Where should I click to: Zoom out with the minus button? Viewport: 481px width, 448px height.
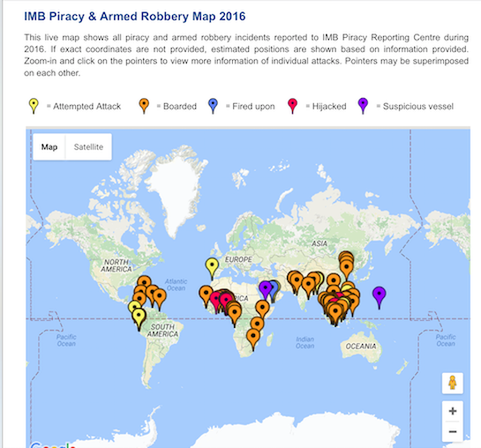point(453,431)
